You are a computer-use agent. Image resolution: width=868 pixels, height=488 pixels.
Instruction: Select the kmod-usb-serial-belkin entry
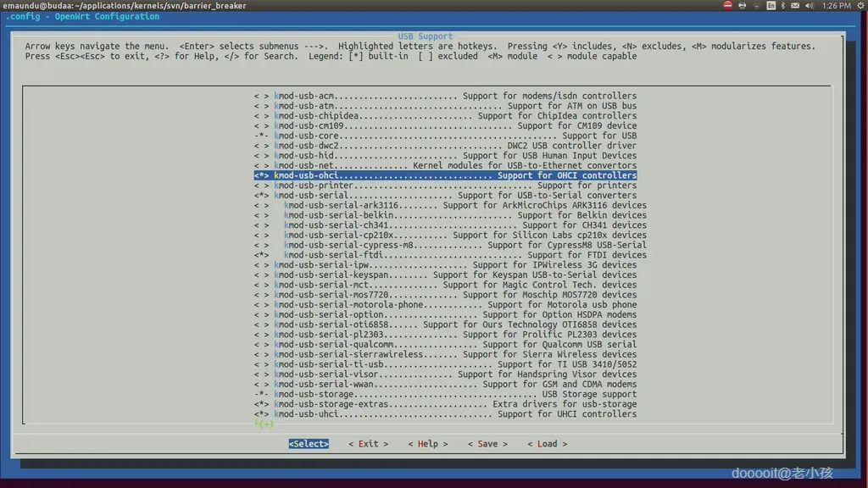pos(450,216)
